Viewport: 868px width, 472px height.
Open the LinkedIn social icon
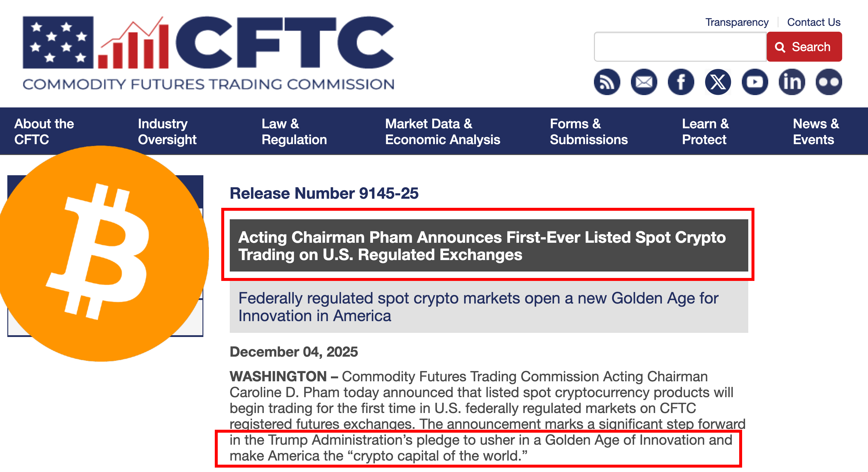point(792,82)
